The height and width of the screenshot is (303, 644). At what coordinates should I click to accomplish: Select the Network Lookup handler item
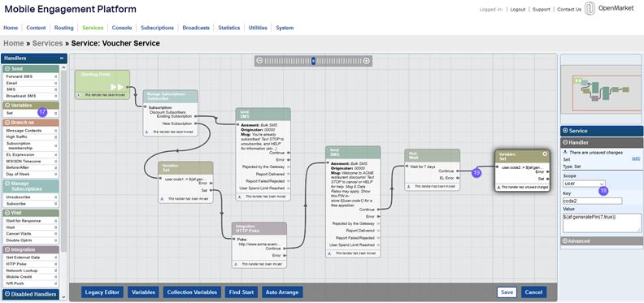(x=31, y=271)
